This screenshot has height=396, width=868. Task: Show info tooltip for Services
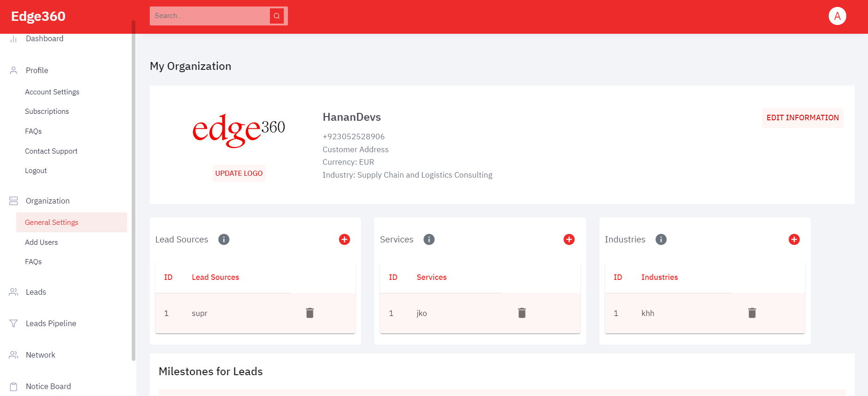click(429, 239)
